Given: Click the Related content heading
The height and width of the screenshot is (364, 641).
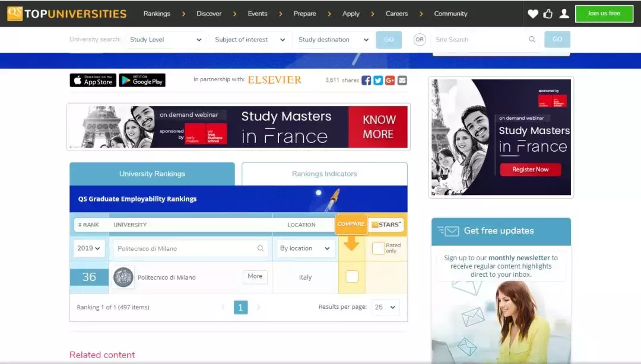Looking at the screenshot, I should [x=102, y=355].
